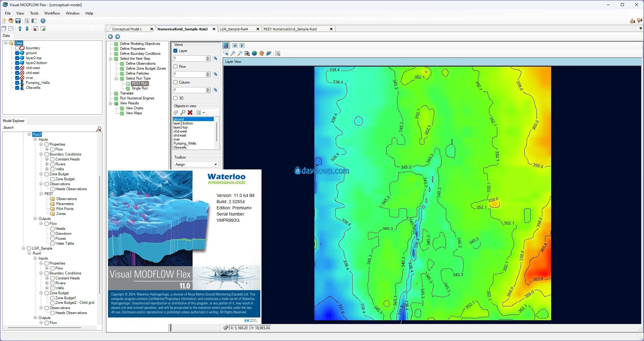The image size is (644, 341).
Task: Click the save project floppy icon
Action: [x=18, y=21]
